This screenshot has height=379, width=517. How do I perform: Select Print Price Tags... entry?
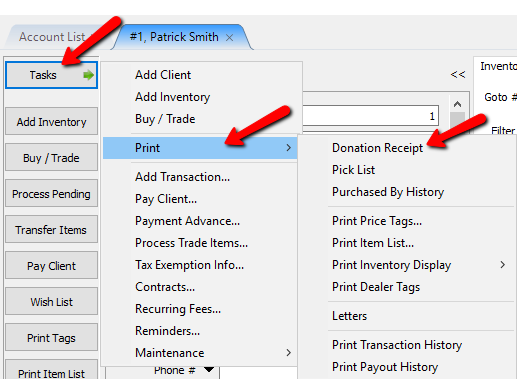407,221
